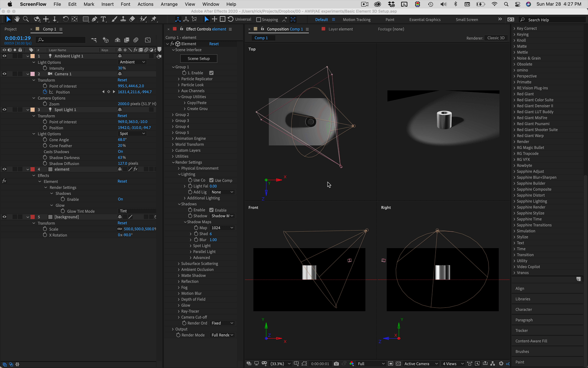Hide the Camera 1 layer
This screenshot has height=368, width=588.
tap(5, 74)
